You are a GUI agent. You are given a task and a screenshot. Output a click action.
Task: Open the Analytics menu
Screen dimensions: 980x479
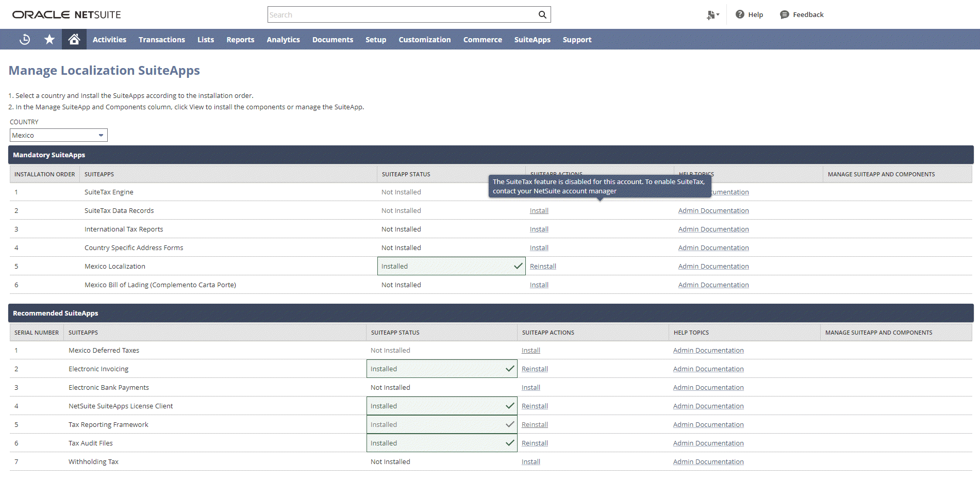pos(283,40)
